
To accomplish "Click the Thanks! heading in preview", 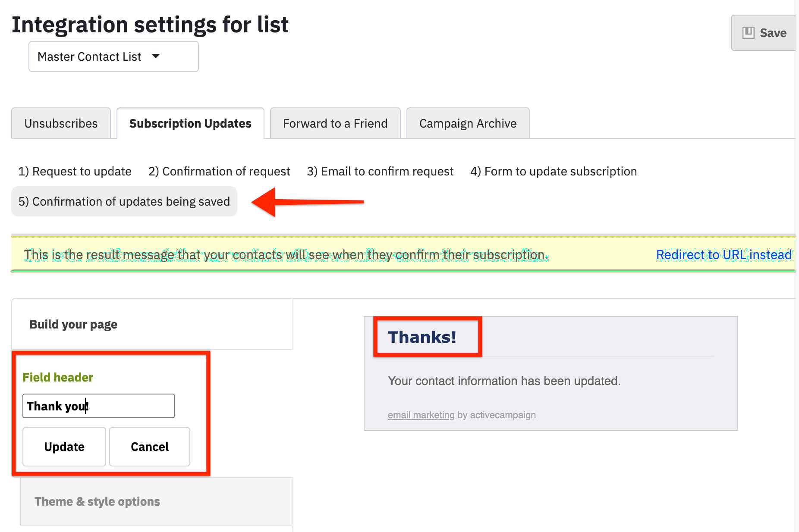I will pyautogui.click(x=422, y=337).
